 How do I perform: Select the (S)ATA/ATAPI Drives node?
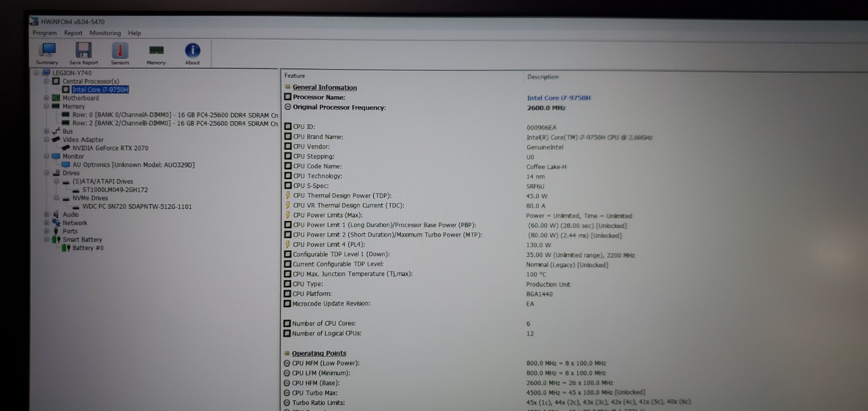pos(103,181)
